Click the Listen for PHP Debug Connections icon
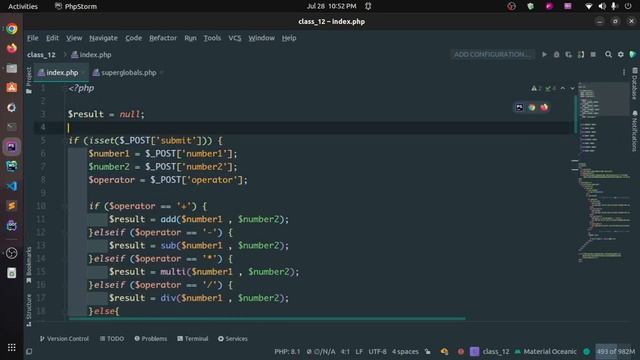Screen dimensions: 640x360 coord(581,54)
